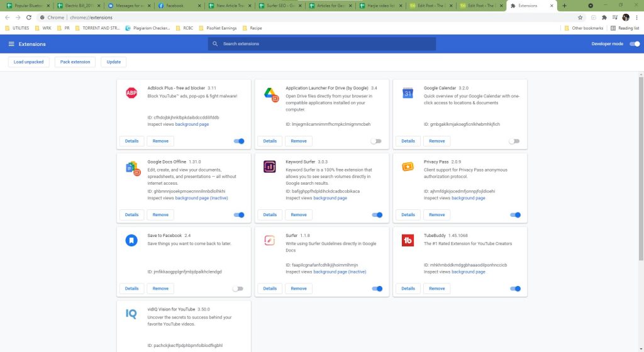The height and width of the screenshot is (352, 644).
Task: Switch to the New Article Tracker tab
Action: coord(230,6)
